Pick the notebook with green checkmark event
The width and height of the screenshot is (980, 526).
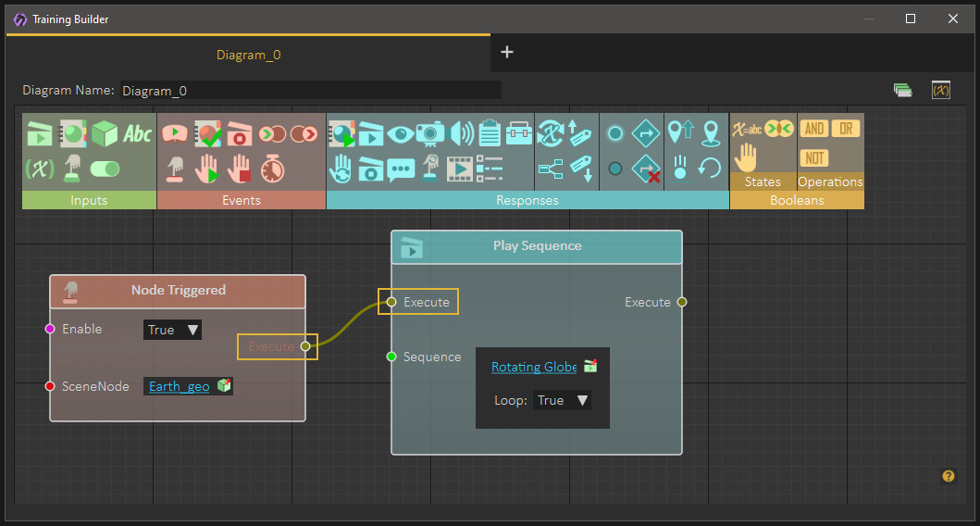tap(207, 133)
